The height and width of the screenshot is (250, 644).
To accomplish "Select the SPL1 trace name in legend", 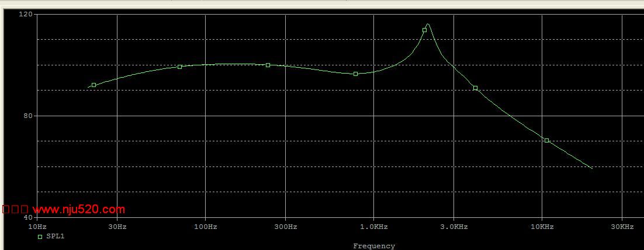I will click(55, 237).
